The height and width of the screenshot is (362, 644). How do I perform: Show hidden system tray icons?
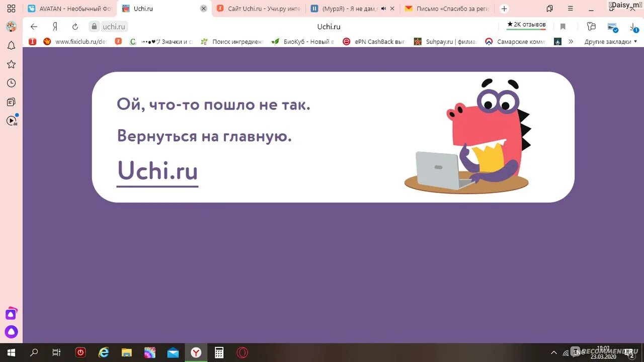tap(554, 353)
